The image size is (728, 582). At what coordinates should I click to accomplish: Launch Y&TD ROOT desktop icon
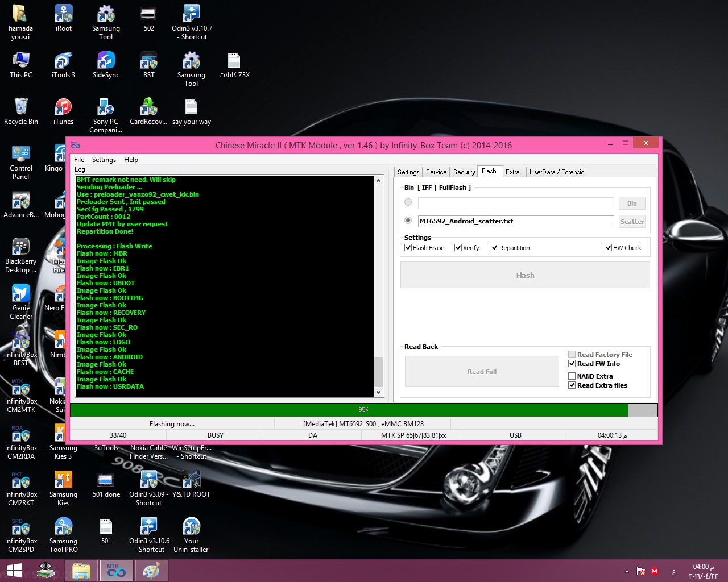192,484
